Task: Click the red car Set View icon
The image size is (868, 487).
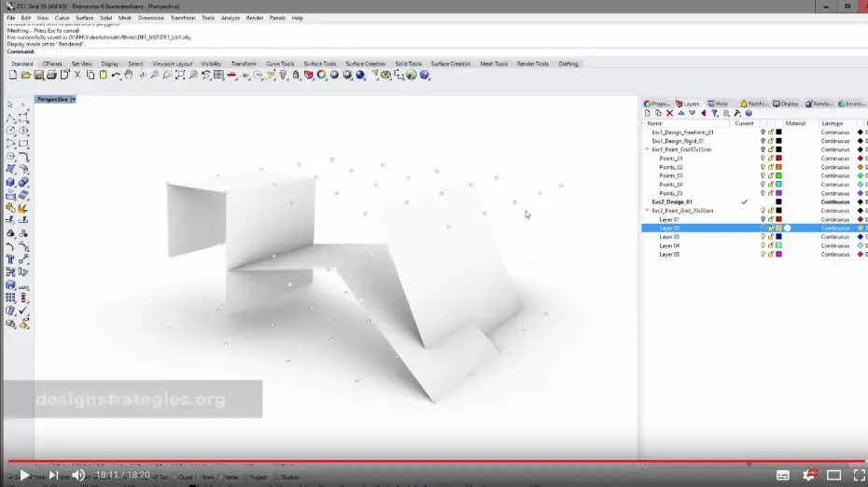Action: coord(231,75)
